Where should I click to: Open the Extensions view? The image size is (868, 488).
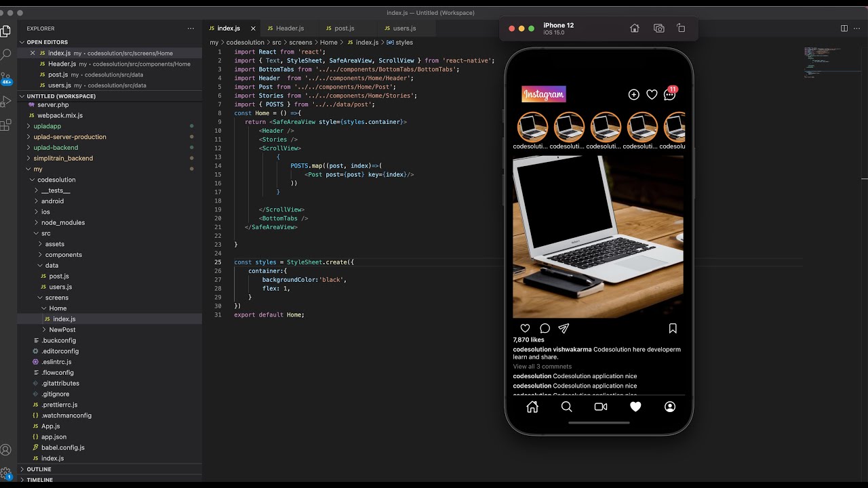(6, 125)
